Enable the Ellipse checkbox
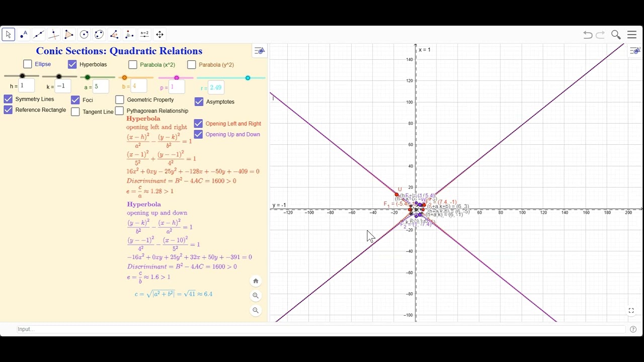Viewport: 644px width, 362px height. [28, 64]
